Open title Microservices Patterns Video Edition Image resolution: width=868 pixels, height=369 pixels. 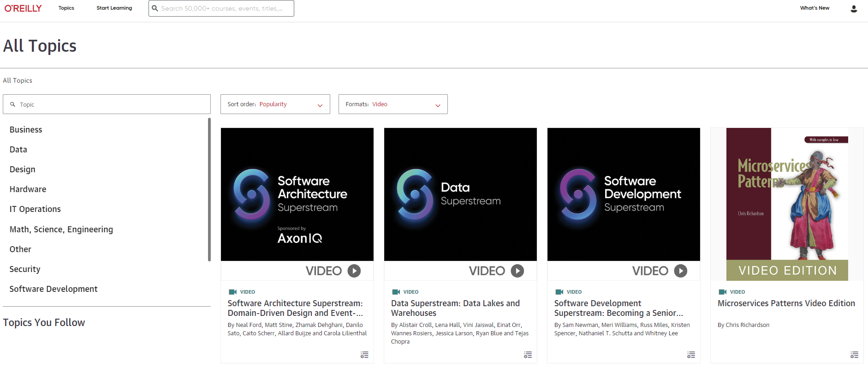[x=786, y=303]
